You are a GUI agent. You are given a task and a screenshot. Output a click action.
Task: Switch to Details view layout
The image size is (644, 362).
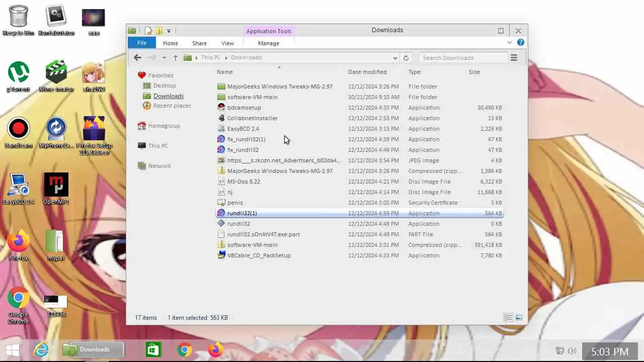[x=508, y=318]
